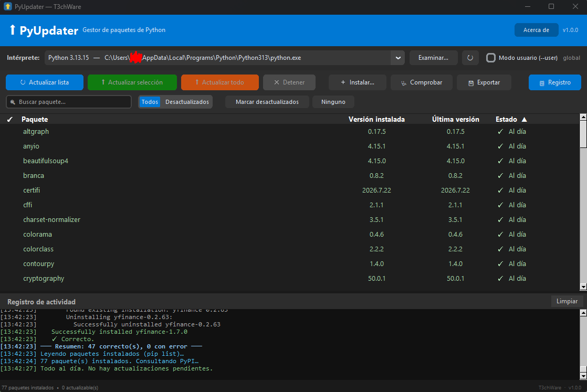
Task: Select the Todos filter toggle
Action: click(x=150, y=102)
